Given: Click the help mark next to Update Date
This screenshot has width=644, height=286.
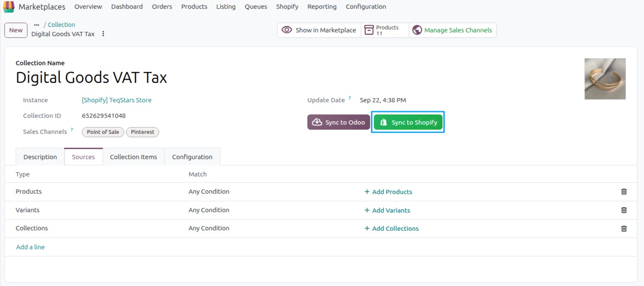Looking at the screenshot, I should [349, 98].
